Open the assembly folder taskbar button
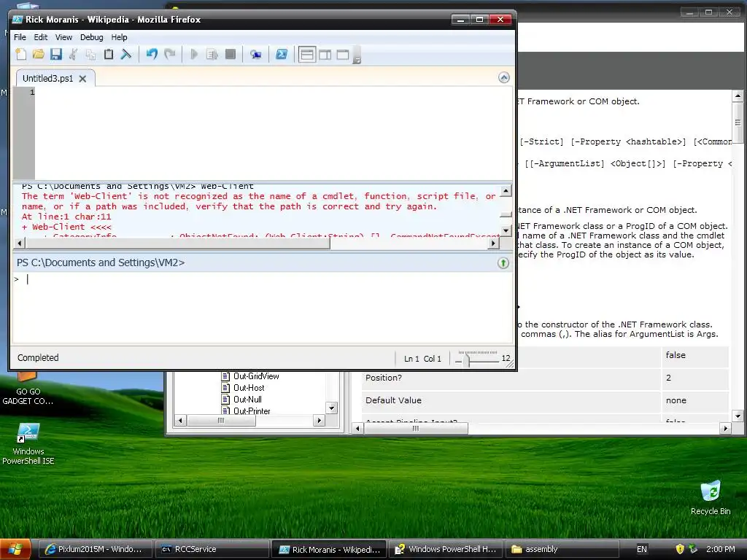The image size is (747, 560). 562,549
